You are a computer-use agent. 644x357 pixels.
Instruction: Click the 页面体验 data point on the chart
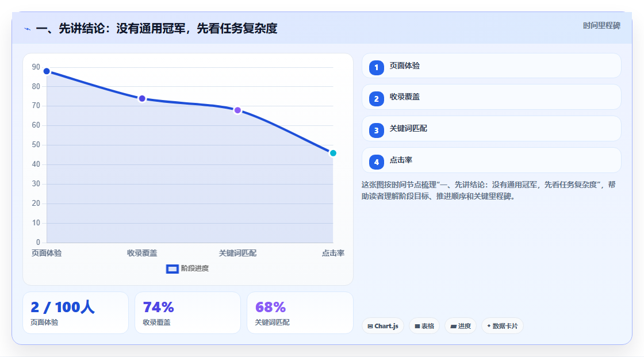(x=47, y=71)
